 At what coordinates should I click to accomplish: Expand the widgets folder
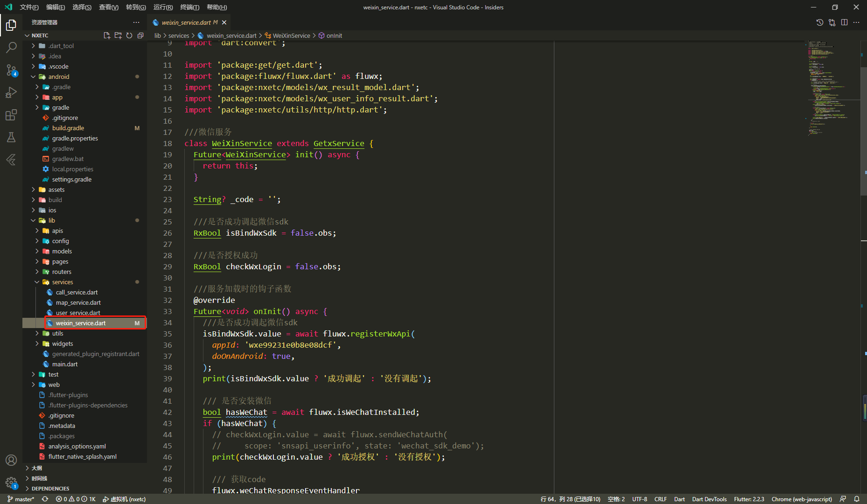point(84,343)
